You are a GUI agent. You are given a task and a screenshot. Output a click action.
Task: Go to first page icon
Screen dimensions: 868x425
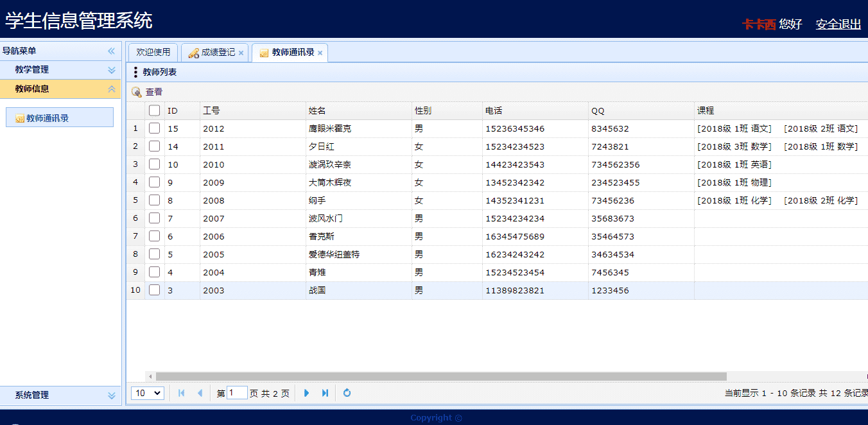point(182,393)
